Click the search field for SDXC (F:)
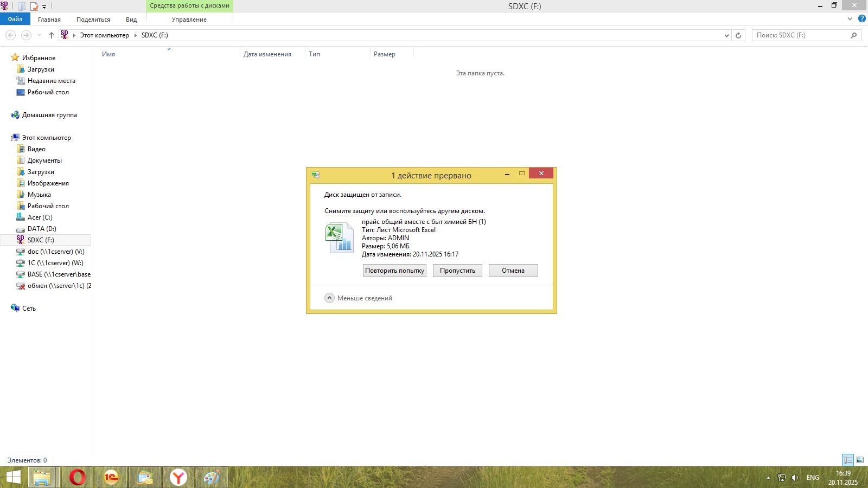 point(800,35)
